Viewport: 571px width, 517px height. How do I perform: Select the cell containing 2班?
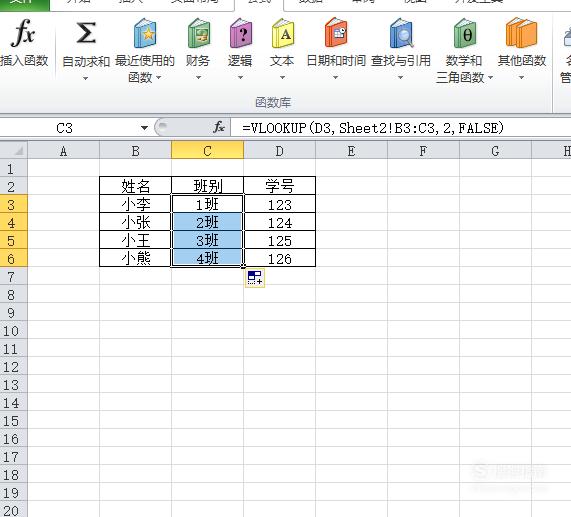(x=207, y=222)
